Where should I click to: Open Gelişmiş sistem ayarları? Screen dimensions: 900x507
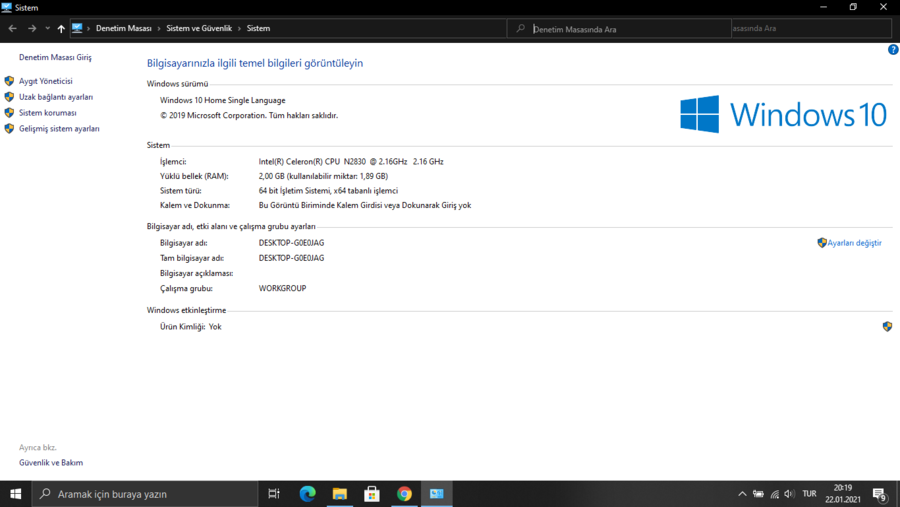[x=59, y=129]
